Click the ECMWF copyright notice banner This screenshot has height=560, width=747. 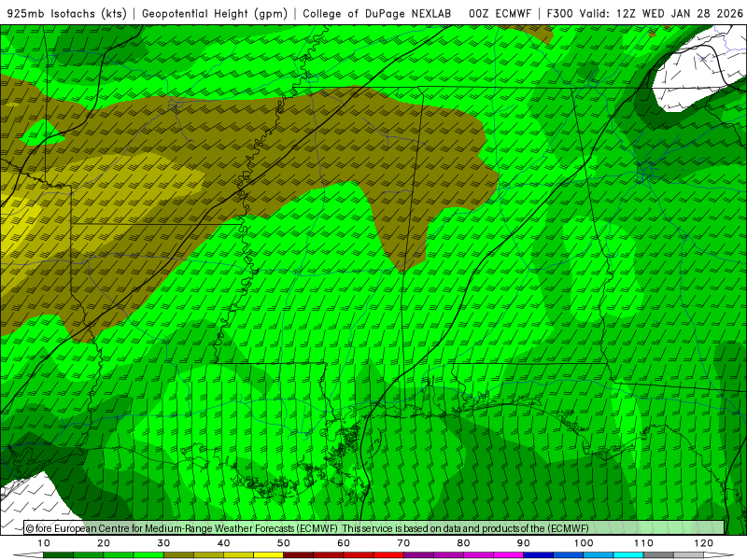coord(374,528)
